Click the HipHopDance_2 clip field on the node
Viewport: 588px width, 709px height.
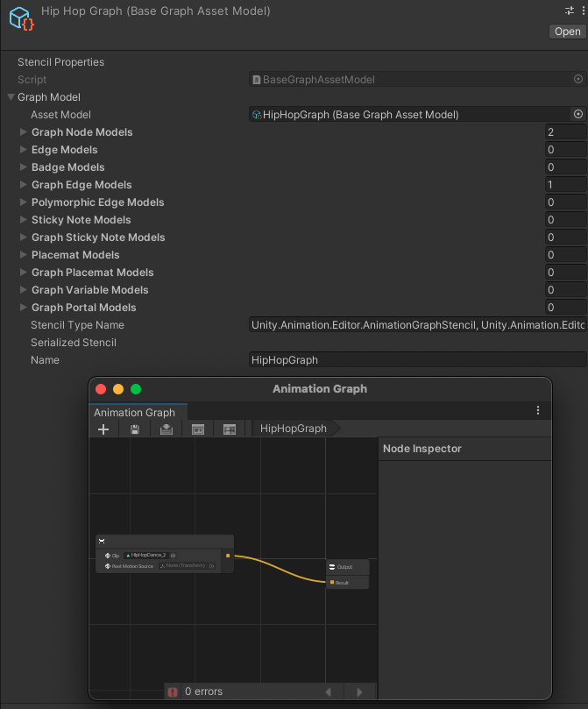click(146, 556)
